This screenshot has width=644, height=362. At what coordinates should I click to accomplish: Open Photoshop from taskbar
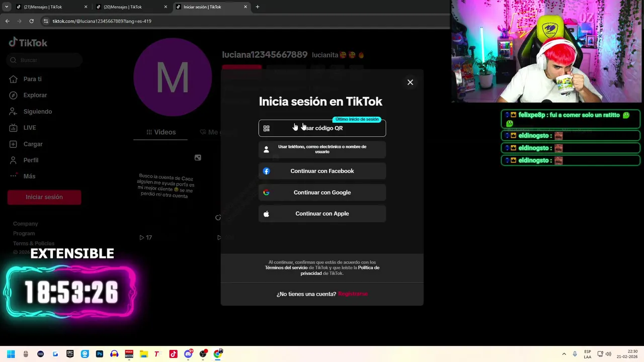coord(99,354)
